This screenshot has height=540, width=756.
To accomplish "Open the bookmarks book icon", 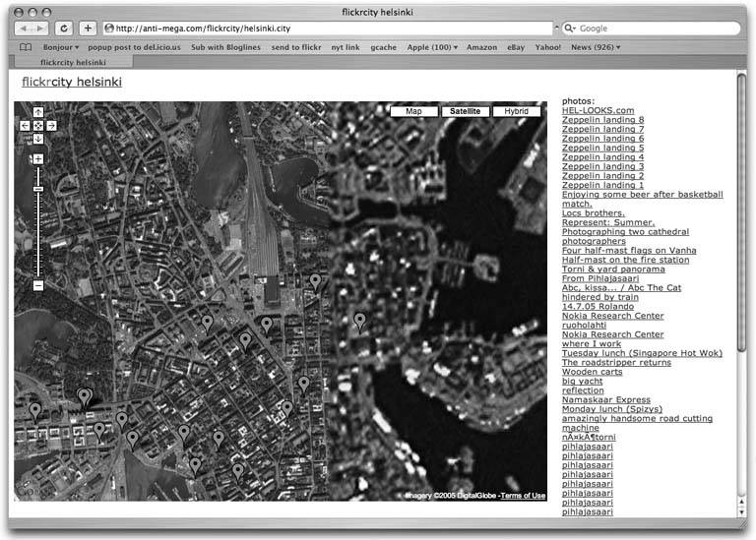I will (26, 47).
